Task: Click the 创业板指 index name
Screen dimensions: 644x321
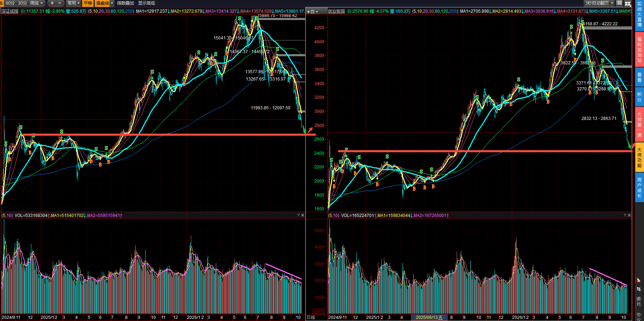Action: coord(337,11)
